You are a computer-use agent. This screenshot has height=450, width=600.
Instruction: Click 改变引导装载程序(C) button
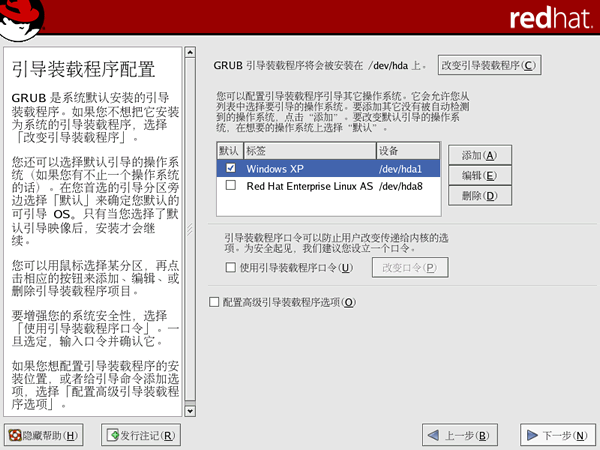pyautogui.click(x=489, y=65)
